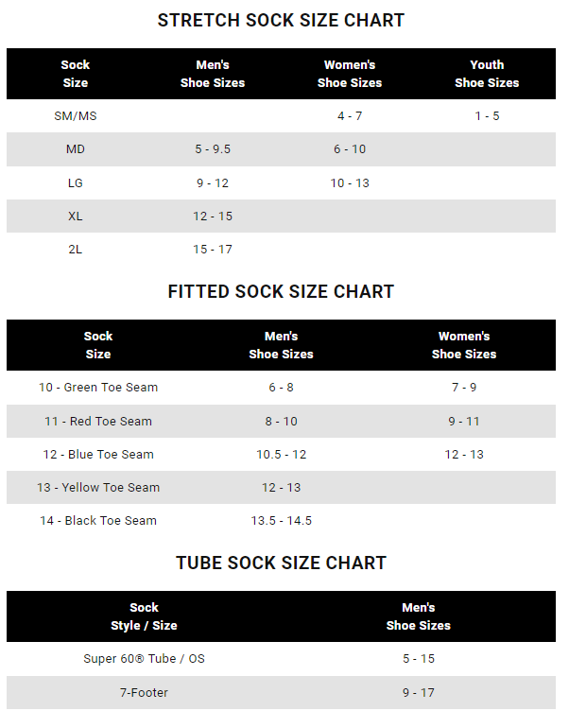Screen dimensions: 569x728
Task: Select the Super 60 Tube / OS row
Action: [x=144, y=659]
